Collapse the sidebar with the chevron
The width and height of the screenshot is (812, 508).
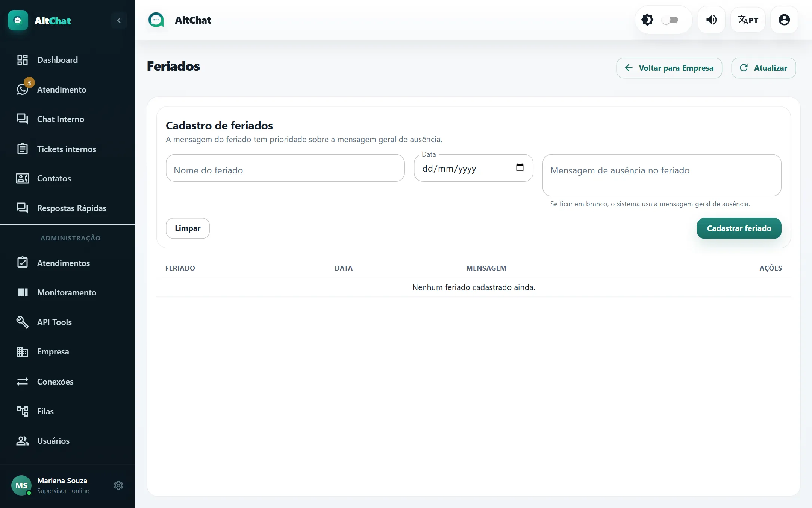tap(119, 20)
